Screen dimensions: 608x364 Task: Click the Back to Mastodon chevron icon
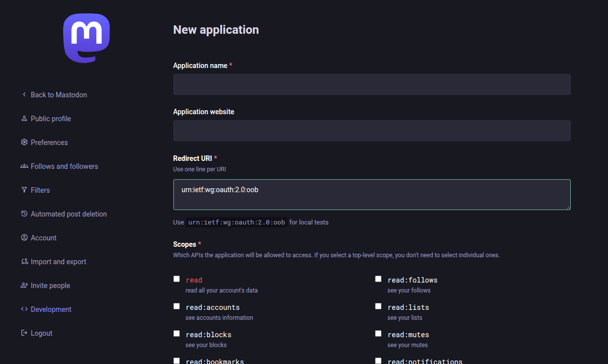point(24,94)
